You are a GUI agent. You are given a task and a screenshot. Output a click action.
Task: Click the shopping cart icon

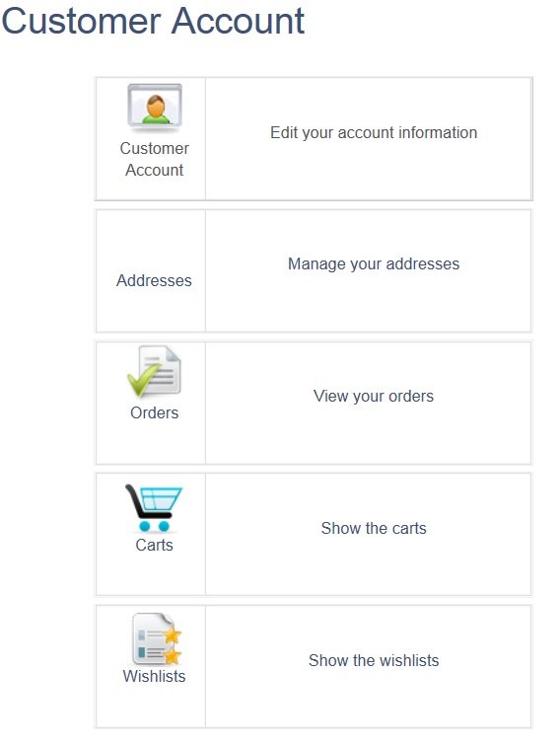pyautogui.click(x=153, y=507)
